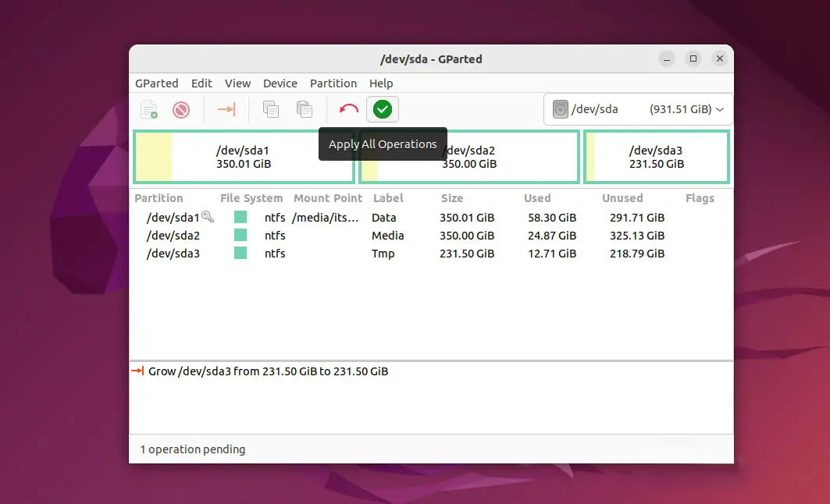Click the Resize/Move partition toolbar icon
The image size is (830, 504).
pos(226,110)
